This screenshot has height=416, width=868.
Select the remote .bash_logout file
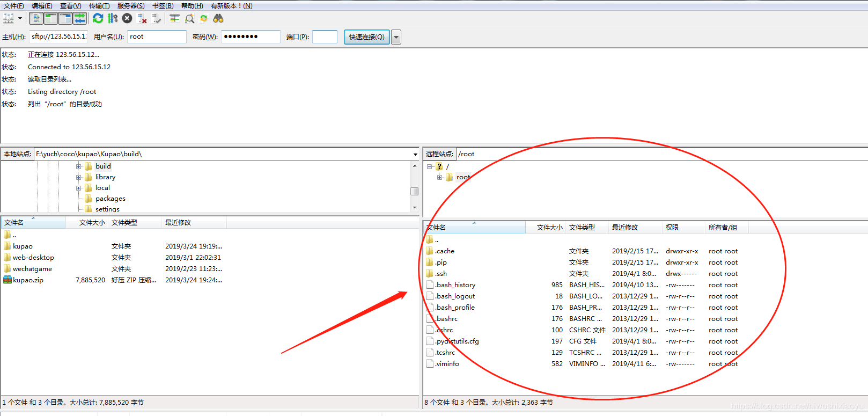point(454,296)
